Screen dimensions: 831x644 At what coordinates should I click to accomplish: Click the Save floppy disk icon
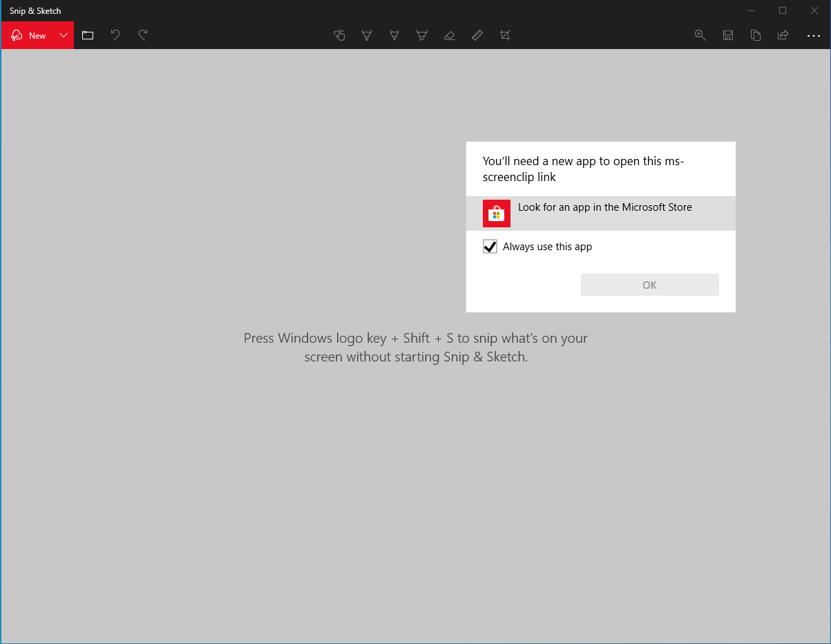click(x=727, y=35)
